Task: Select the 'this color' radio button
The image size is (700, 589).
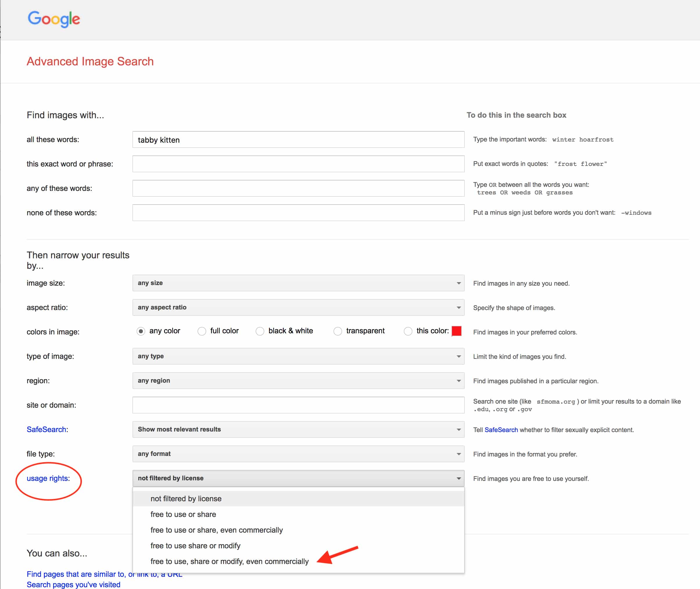Action: click(408, 331)
